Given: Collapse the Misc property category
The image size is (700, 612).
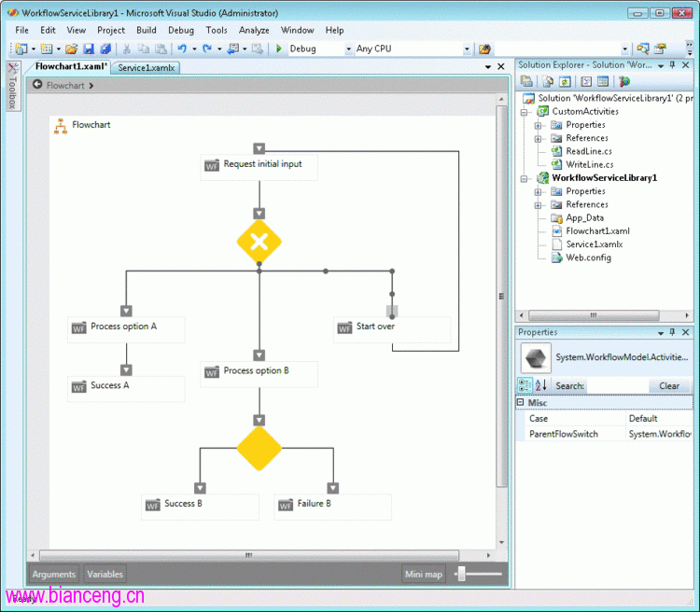Looking at the screenshot, I should click(521, 402).
